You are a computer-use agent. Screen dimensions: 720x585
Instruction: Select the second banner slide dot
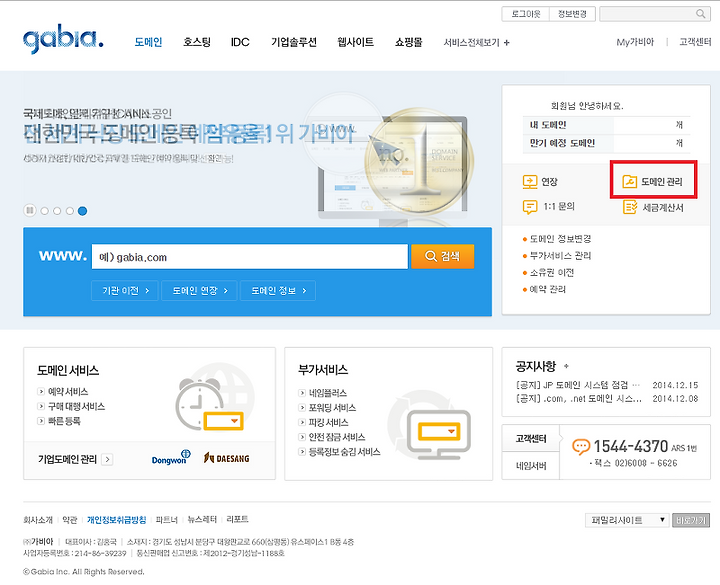(x=57, y=211)
